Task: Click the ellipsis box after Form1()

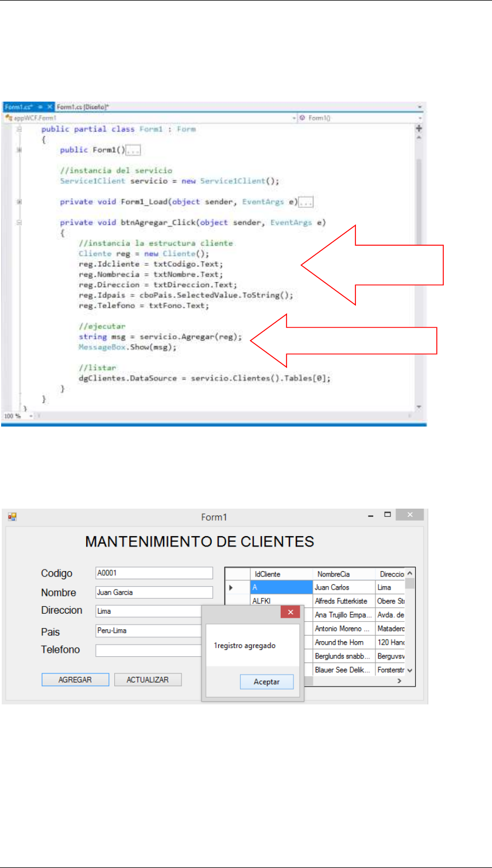Action: pyautogui.click(x=134, y=150)
